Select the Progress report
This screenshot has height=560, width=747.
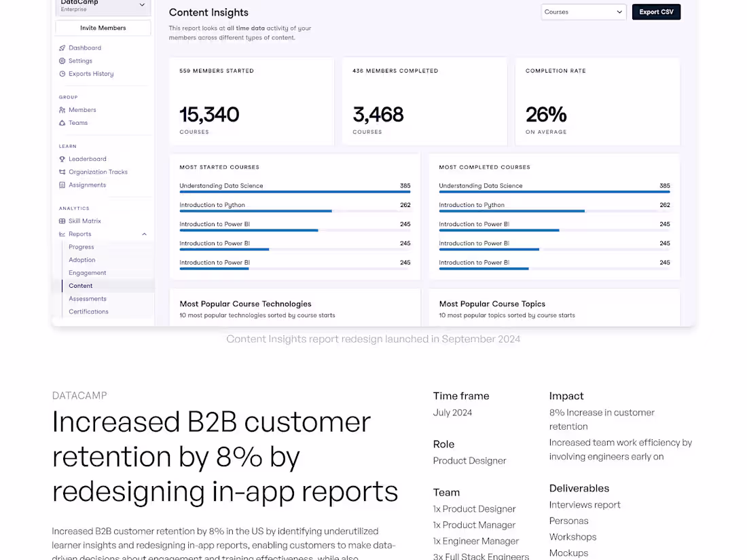coord(81,246)
